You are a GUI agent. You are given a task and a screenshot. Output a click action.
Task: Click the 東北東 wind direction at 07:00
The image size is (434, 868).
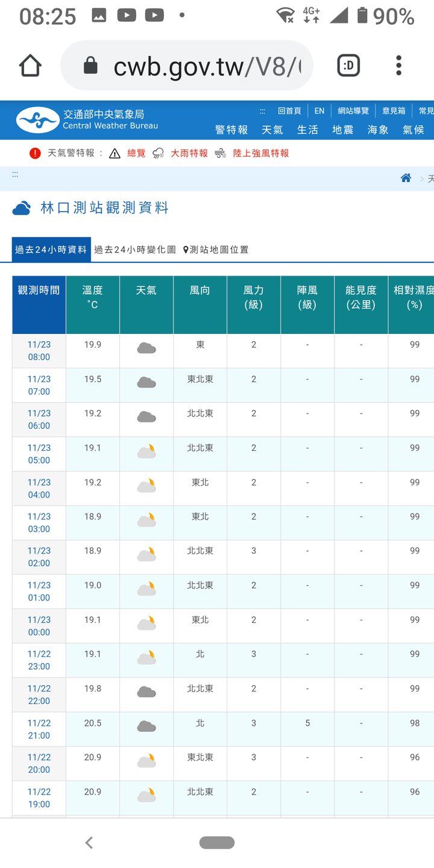coord(200,379)
